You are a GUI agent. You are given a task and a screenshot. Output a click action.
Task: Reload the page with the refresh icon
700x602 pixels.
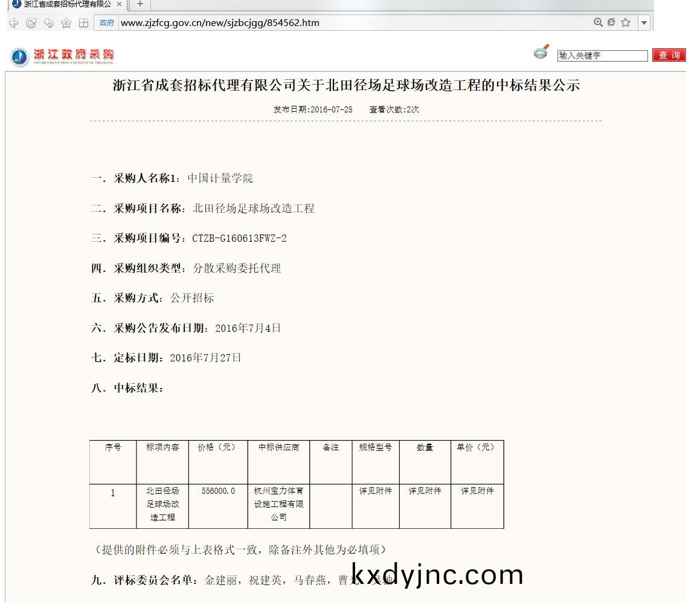[31, 23]
